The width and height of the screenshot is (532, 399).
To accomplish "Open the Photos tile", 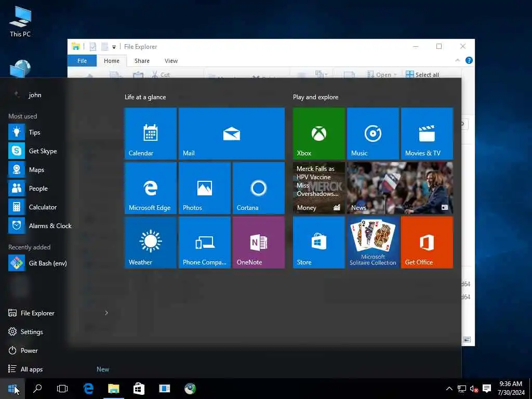I will coord(205,188).
